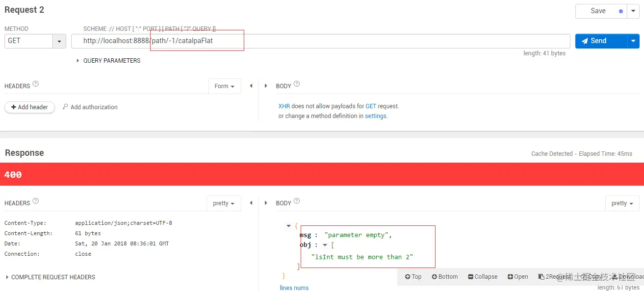This screenshot has height=291, width=644.
Task: Toggle the lines nums link
Action: (x=294, y=288)
